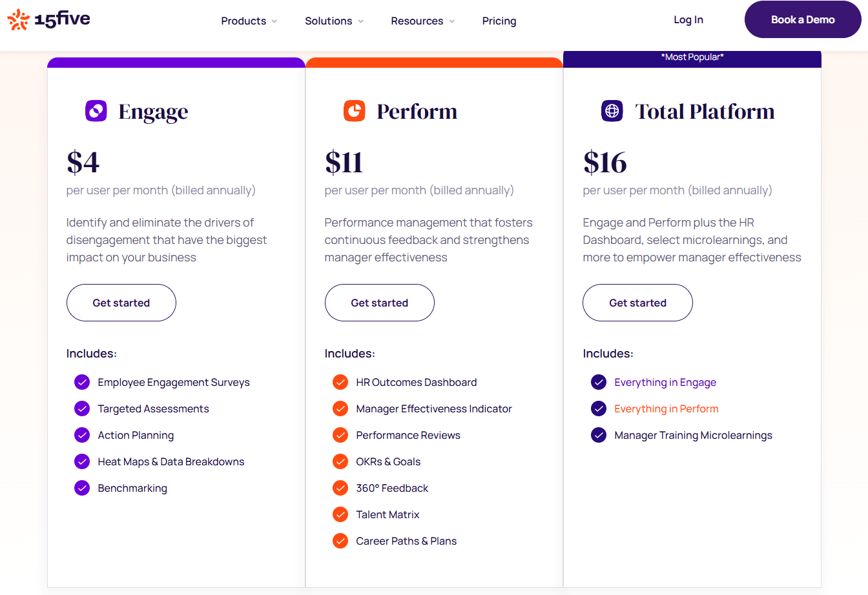
Task: Click the Targeted Assessments text
Action: tap(154, 409)
